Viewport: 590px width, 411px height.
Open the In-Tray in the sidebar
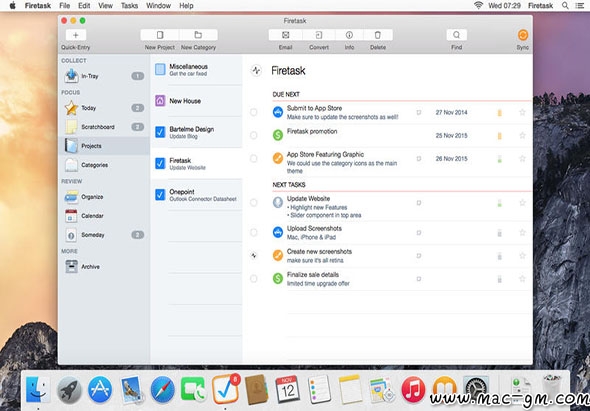[x=104, y=76]
